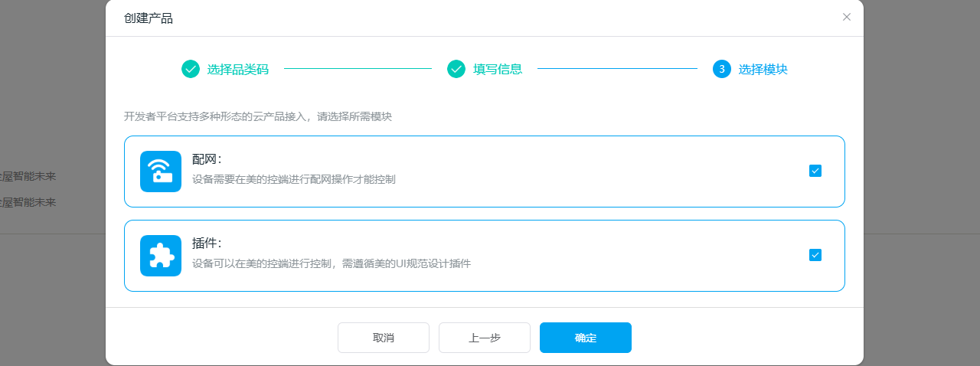980x366 pixels.
Task: Confirm with the blue 确定 button
Action: point(585,338)
